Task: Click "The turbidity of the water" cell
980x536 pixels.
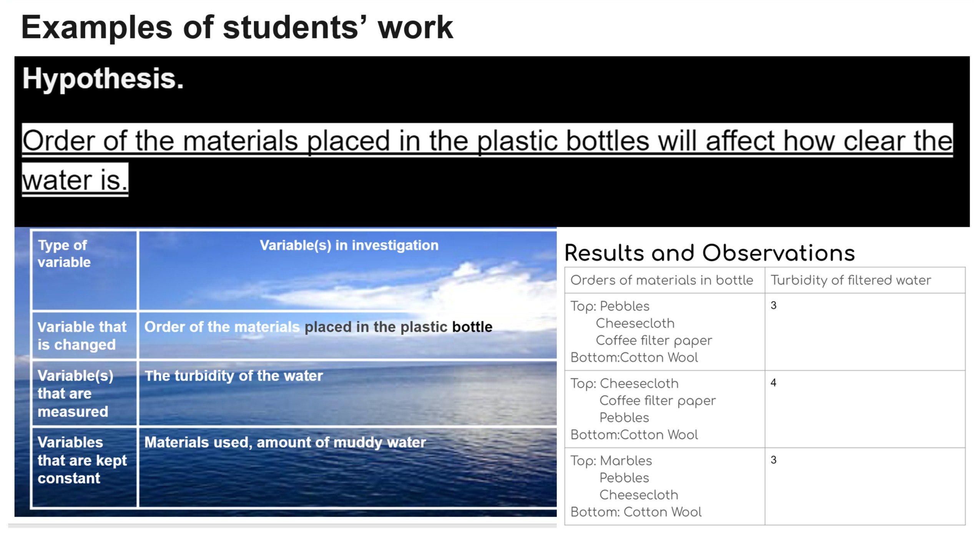Action: (x=234, y=376)
